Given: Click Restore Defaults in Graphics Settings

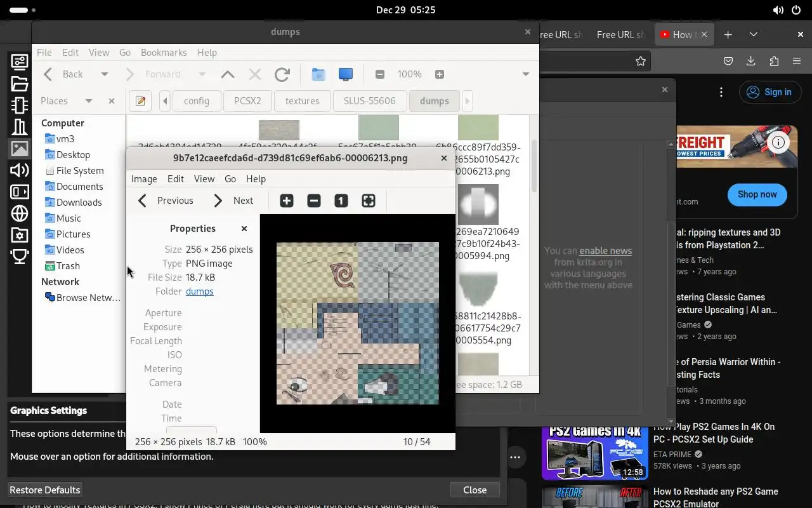Looking at the screenshot, I should tap(45, 490).
